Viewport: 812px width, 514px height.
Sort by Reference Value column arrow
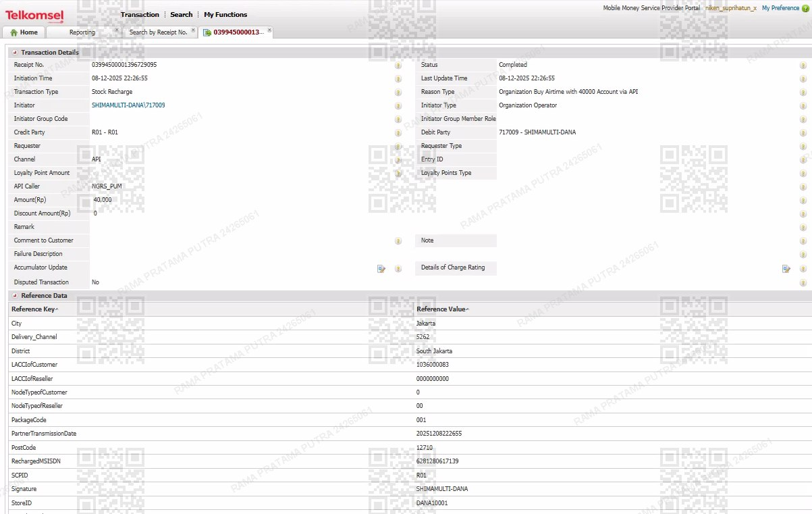[468, 309]
